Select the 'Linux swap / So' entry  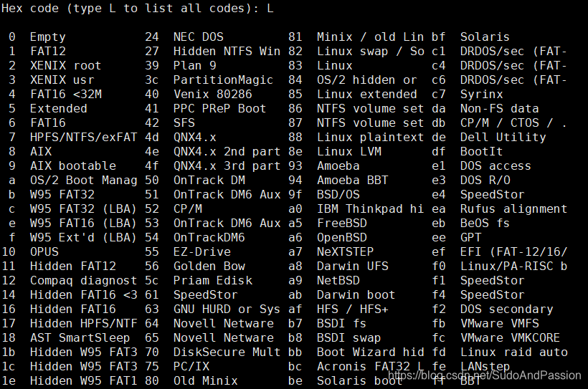[x=371, y=52]
